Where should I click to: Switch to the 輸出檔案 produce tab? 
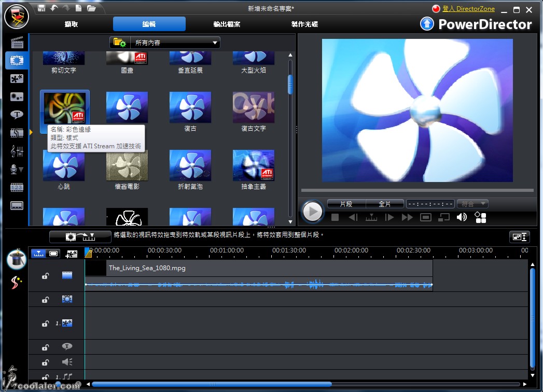pos(227,24)
